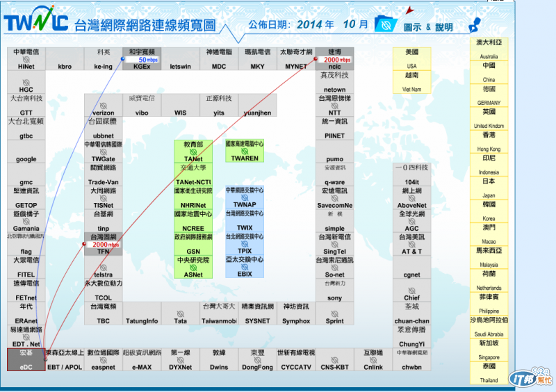Select the 日本 Japan country box
The width and height of the screenshot is (556, 392).
pyautogui.click(x=489, y=188)
